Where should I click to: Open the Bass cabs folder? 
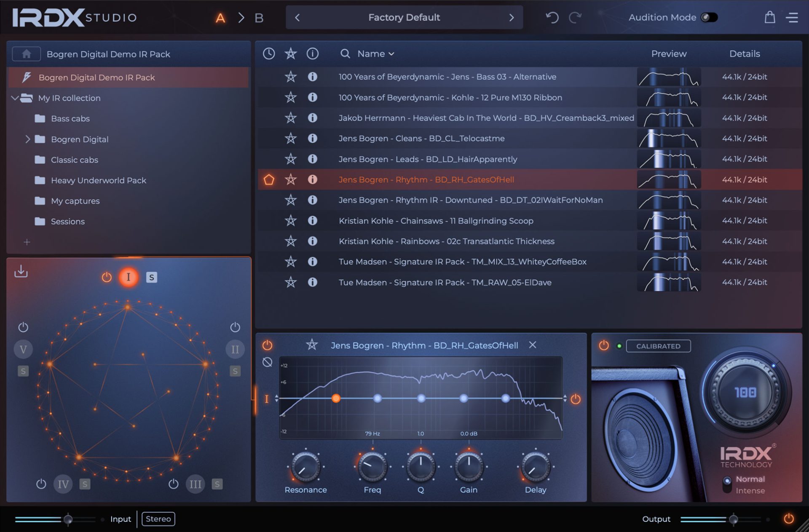70,119
